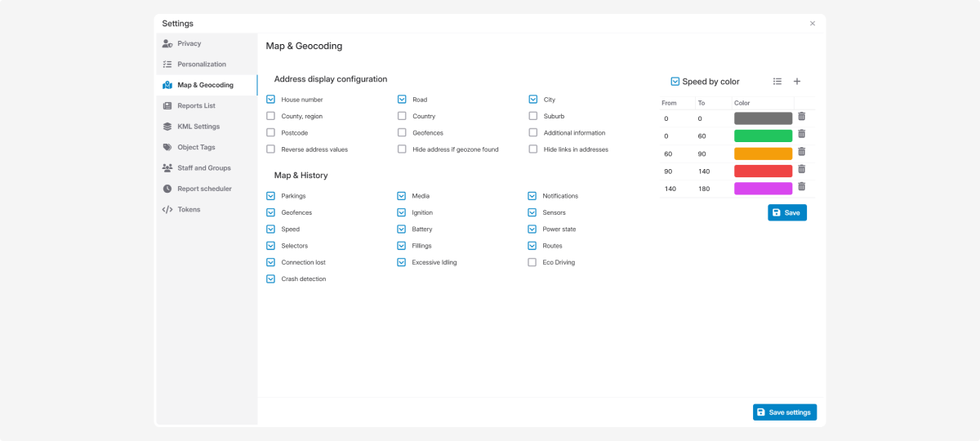
Task: Enable the Eco Driving checkbox
Action: (533, 263)
